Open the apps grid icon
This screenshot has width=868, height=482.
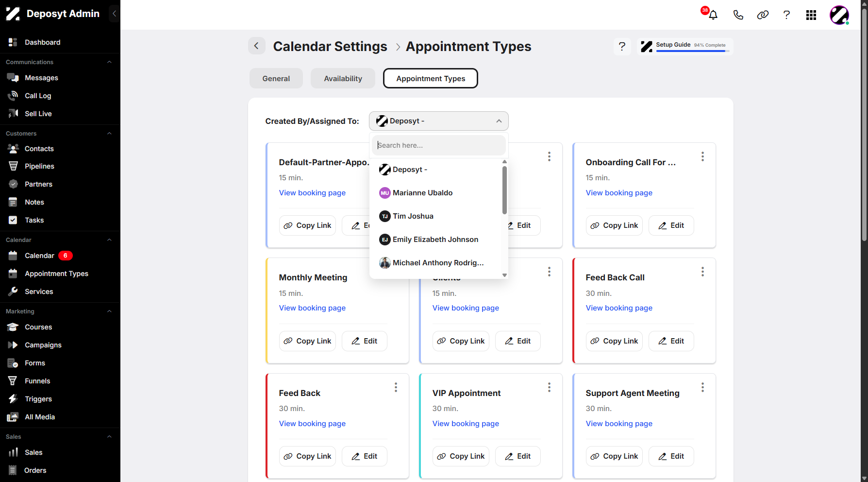[811, 15]
